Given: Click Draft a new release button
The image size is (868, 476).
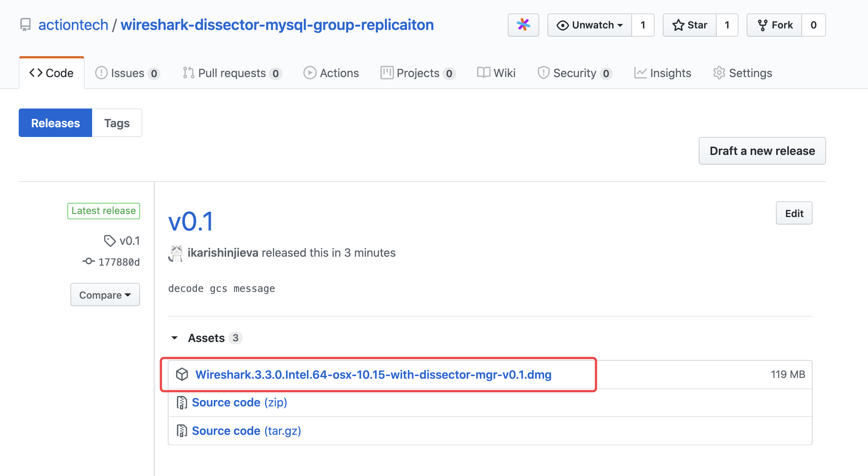Looking at the screenshot, I should point(762,151).
